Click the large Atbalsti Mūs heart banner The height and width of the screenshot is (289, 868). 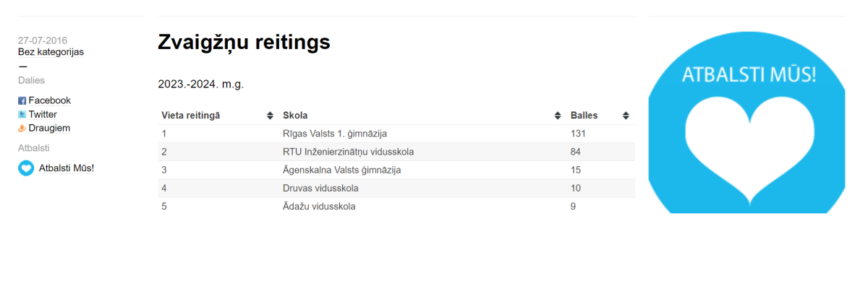[746, 123]
